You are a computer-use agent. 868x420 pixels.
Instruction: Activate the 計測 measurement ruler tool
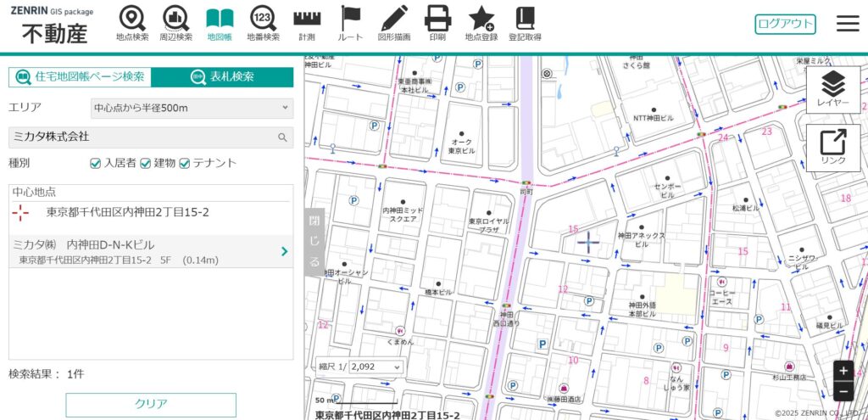307,23
